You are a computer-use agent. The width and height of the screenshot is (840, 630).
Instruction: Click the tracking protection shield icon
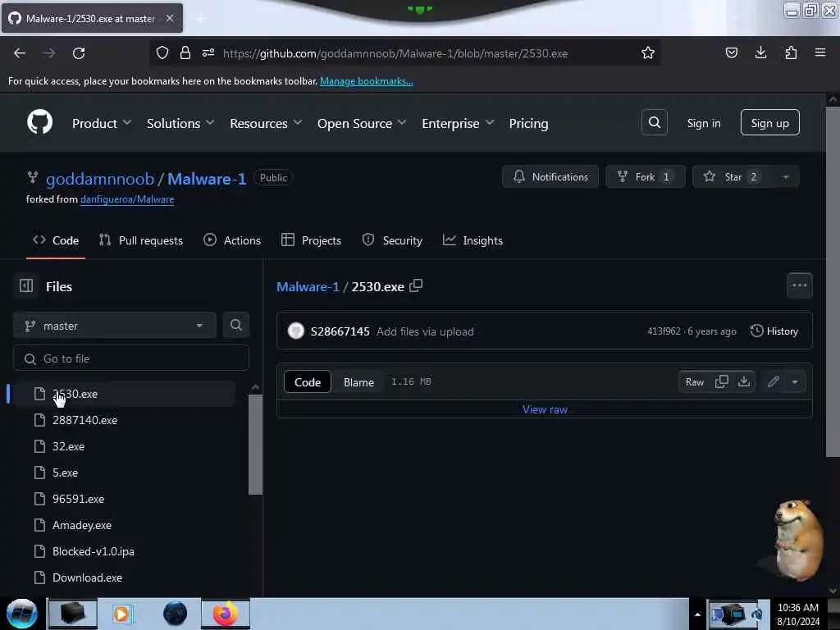(162, 52)
